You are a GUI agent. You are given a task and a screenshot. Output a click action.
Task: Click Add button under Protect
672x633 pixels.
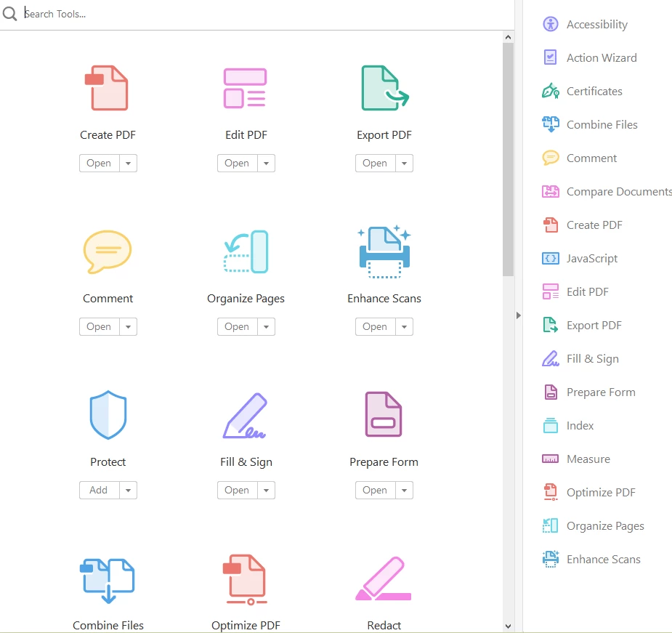point(99,490)
